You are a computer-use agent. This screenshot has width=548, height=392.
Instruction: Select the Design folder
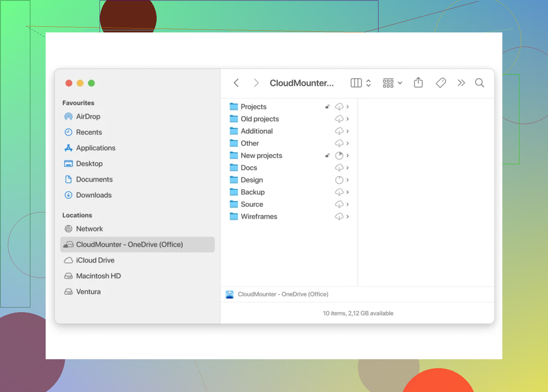(289, 180)
